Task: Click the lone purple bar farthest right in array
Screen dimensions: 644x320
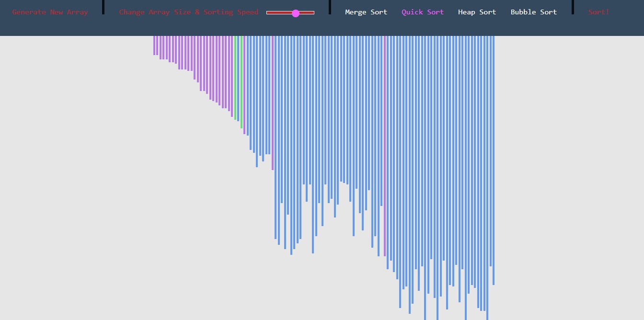Action: click(x=384, y=144)
